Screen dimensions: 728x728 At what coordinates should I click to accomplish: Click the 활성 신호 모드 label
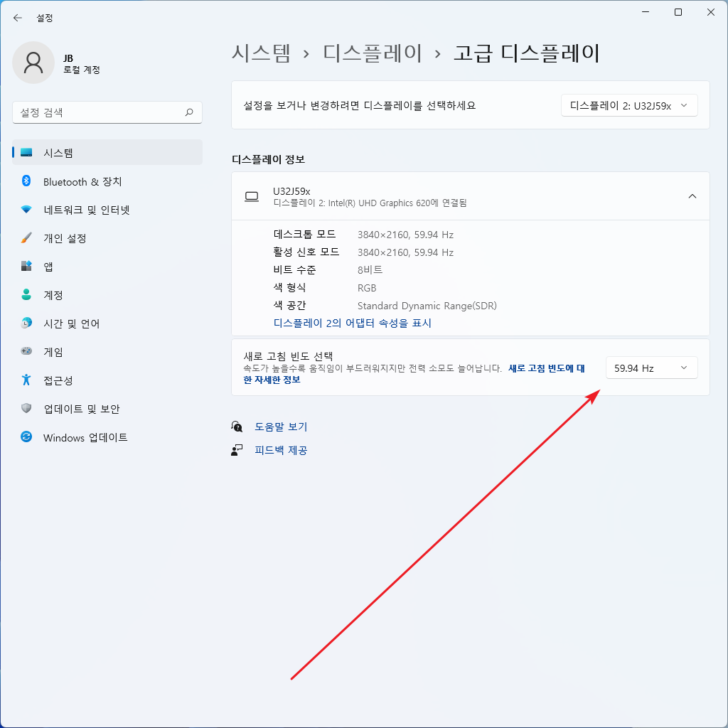coord(306,252)
